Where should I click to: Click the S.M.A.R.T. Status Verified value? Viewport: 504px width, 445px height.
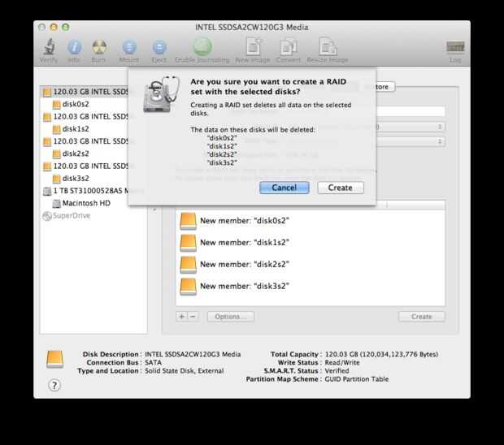(x=337, y=371)
